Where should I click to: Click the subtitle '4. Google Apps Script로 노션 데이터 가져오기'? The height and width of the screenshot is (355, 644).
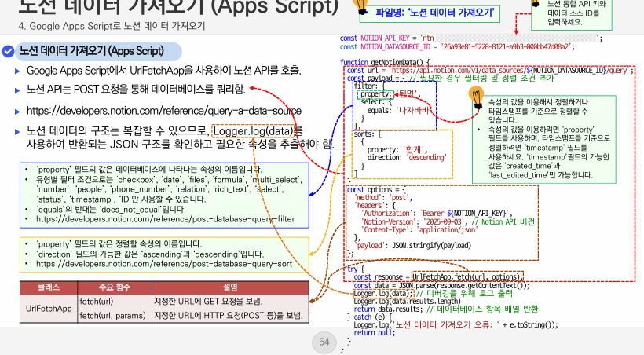point(112,26)
